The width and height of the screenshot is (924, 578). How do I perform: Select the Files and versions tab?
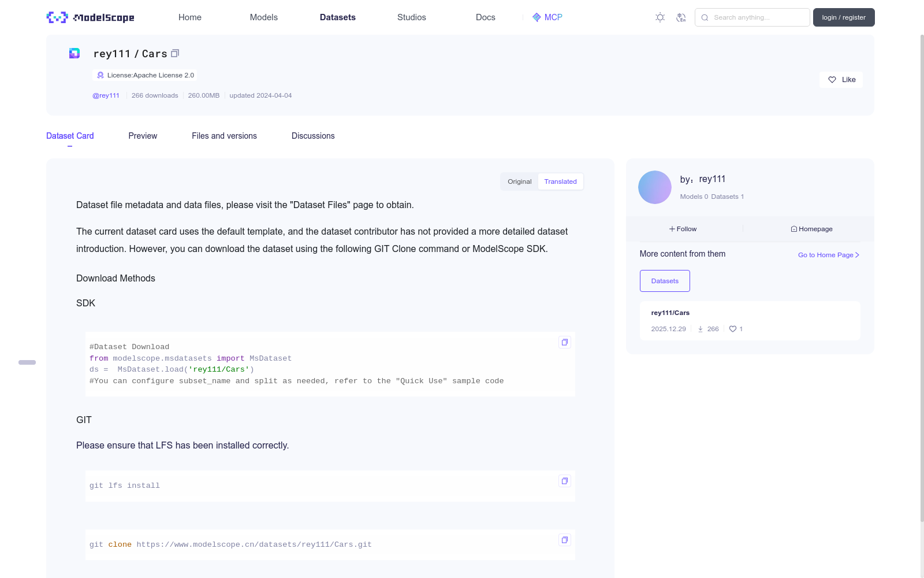coord(224,136)
